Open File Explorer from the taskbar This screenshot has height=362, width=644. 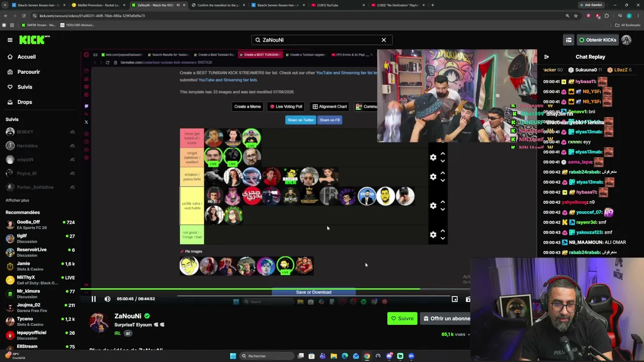pyautogui.click(x=334, y=356)
